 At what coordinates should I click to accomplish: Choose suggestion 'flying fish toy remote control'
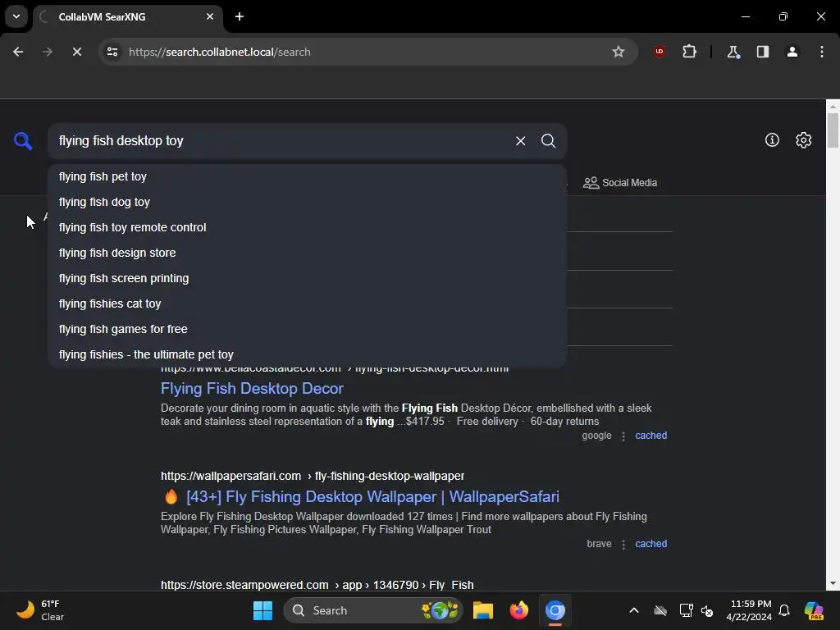[x=308, y=228]
